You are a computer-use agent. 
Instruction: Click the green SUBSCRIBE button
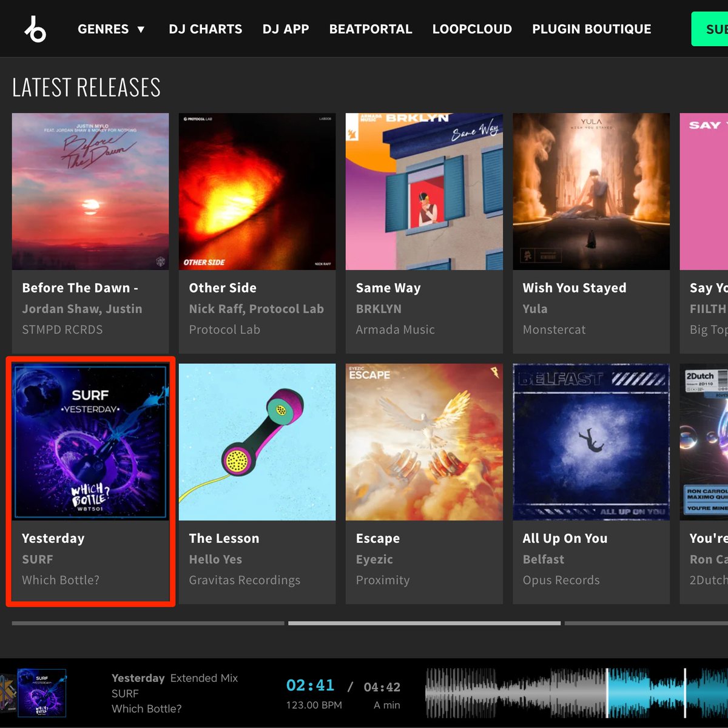(713, 29)
